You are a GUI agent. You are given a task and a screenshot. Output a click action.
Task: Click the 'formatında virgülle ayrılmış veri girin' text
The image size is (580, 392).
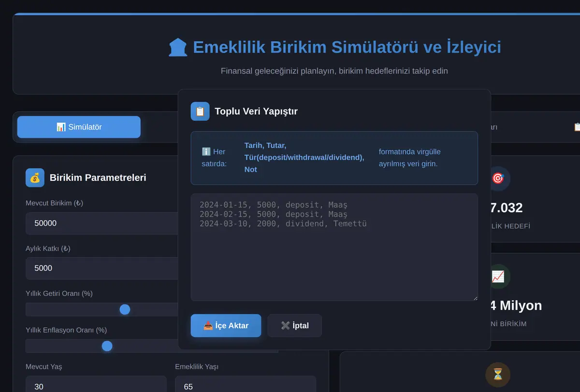pyautogui.click(x=410, y=158)
